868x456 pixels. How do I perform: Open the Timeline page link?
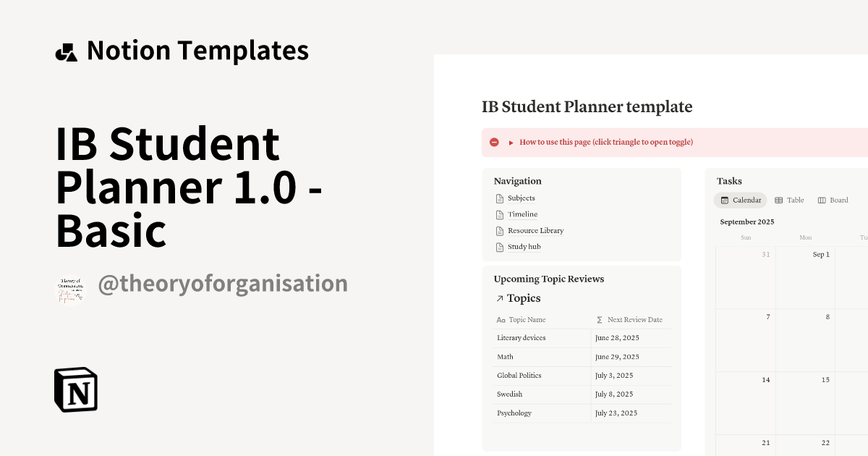(522, 214)
